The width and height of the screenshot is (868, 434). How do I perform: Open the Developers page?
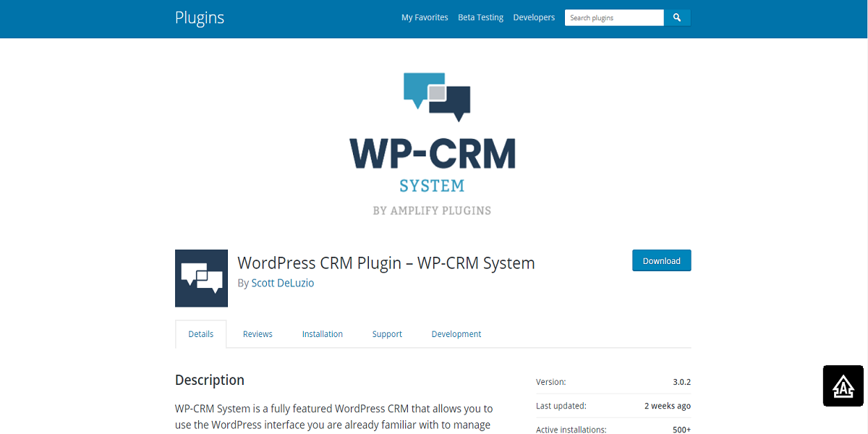(x=534, y=17)
